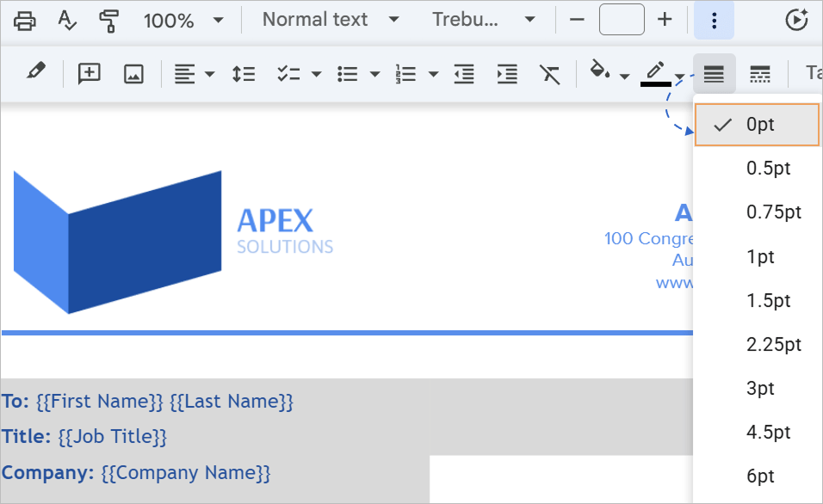Decrease font size with minus button
The height and width of the screenshot is (504, 823).
[x=577, y=20]
